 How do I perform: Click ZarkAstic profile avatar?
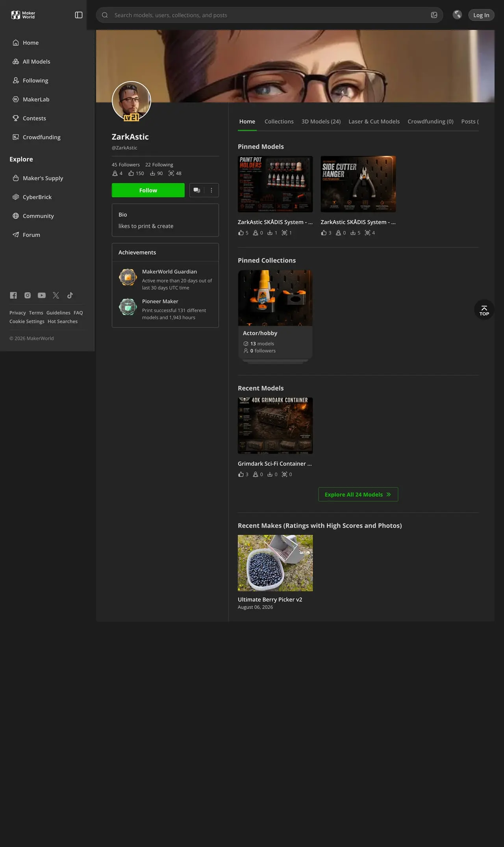[x=132, y=101]
